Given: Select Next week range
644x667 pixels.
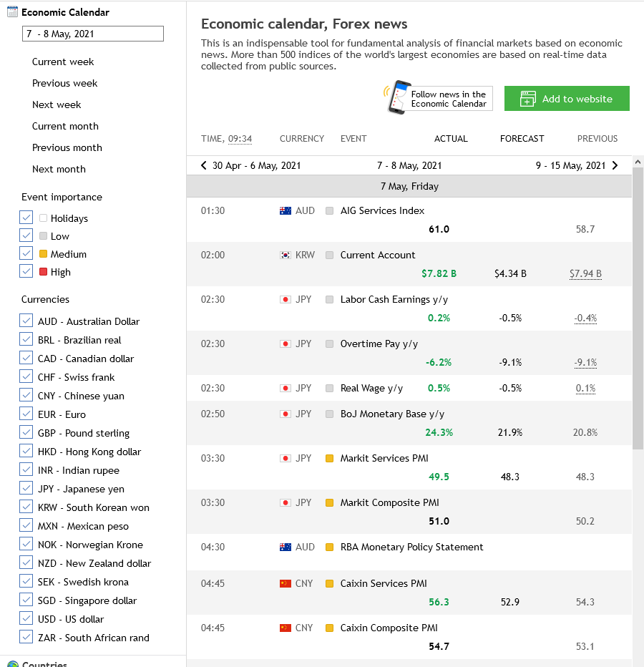Looking at the screenshot, I should (x=57, y=104).
